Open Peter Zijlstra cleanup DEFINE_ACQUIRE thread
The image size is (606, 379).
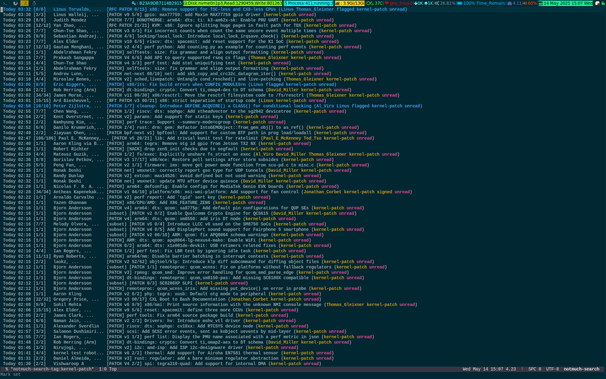212,106
